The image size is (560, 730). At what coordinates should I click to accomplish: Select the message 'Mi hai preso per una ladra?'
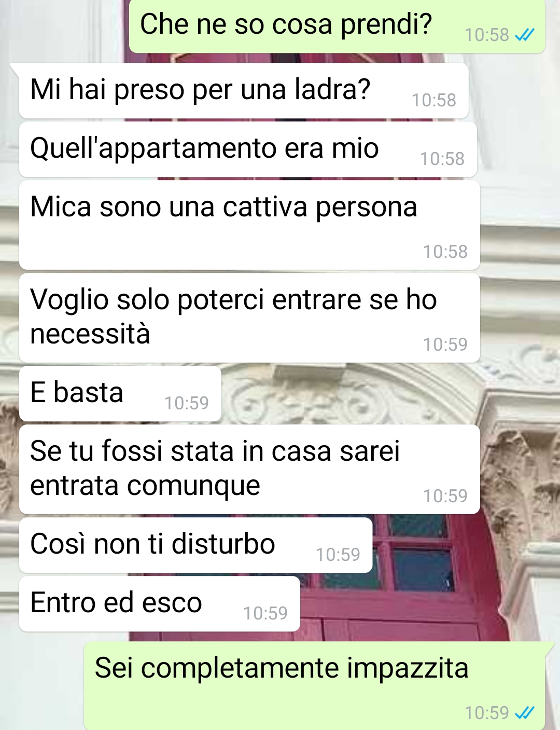coord(244,91)
